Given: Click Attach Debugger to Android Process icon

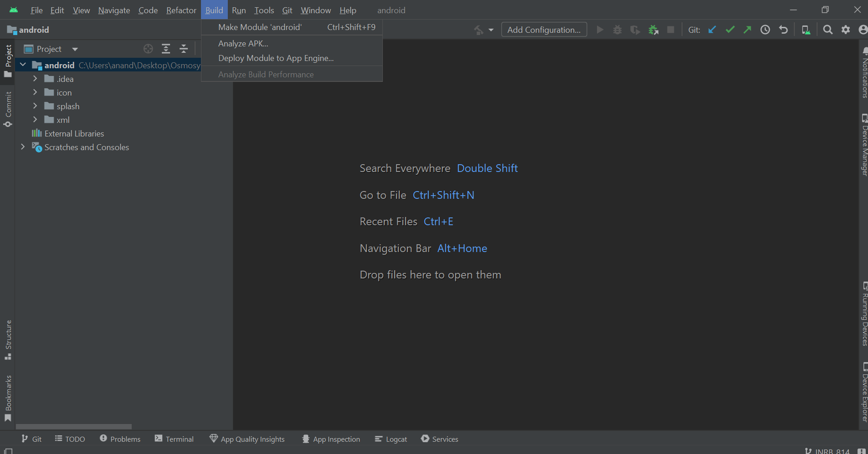Looking at the screenshot, I should 653,30.
